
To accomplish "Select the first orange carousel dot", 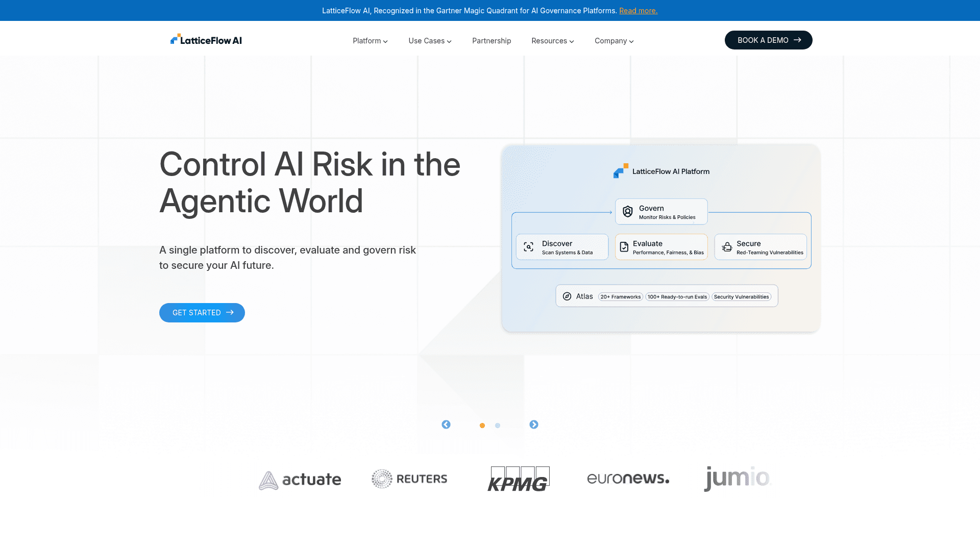I will tap(482, 425).
